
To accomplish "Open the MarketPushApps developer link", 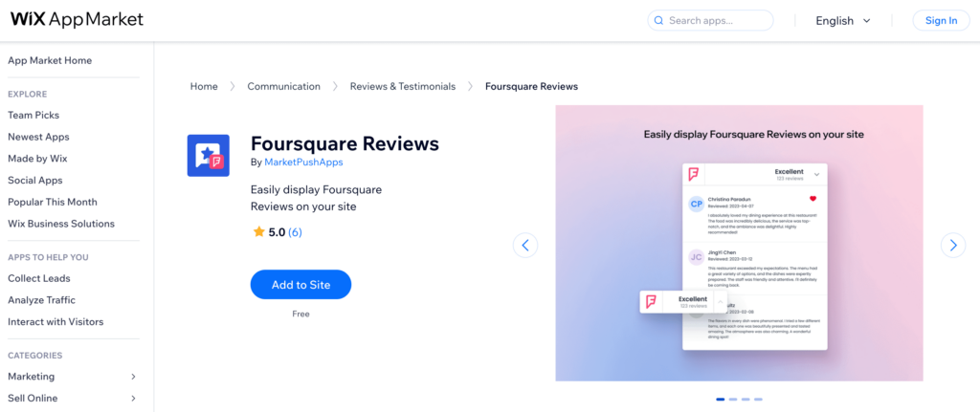I will [303, 162].
